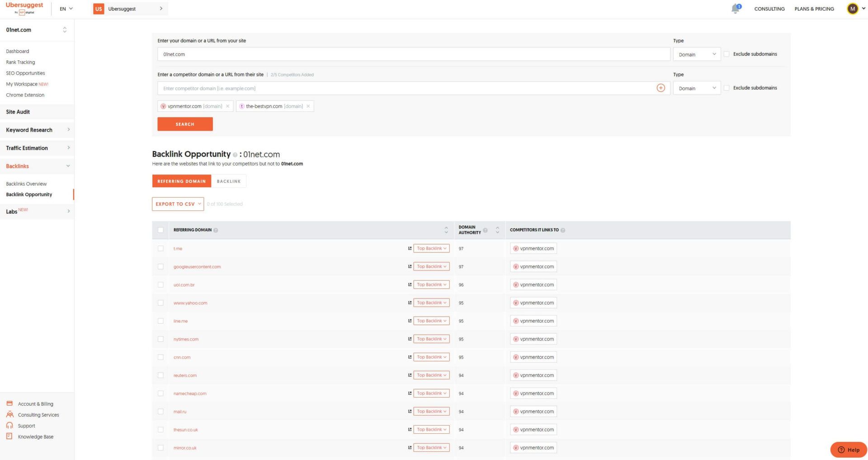This screenshot has width=868, height=460.
Task: Open the Type dropdown for your domain
Action: coord(697,54)
